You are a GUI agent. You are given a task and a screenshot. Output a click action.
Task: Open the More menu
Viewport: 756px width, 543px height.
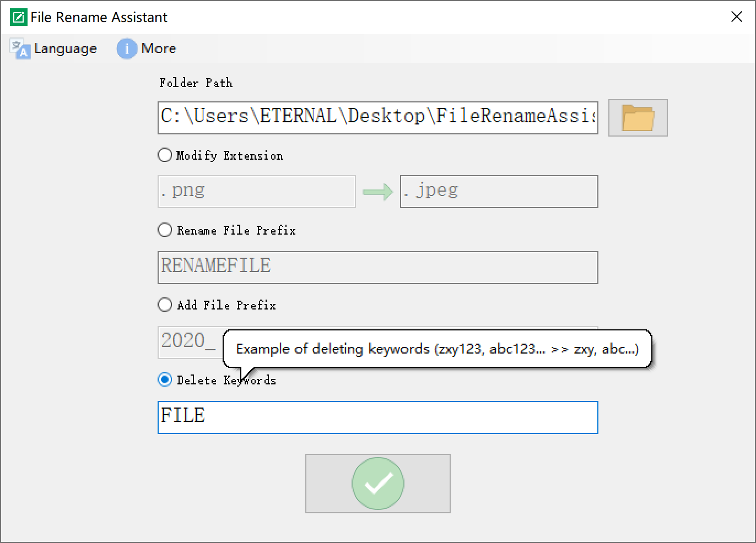[x=158, y=48]
